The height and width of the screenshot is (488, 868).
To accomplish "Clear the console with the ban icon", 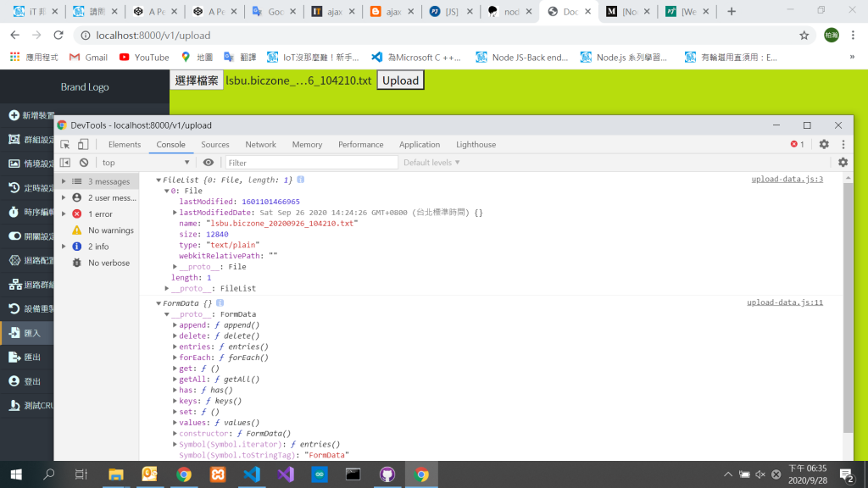I will pyautogui.click(x=84, y=163).
